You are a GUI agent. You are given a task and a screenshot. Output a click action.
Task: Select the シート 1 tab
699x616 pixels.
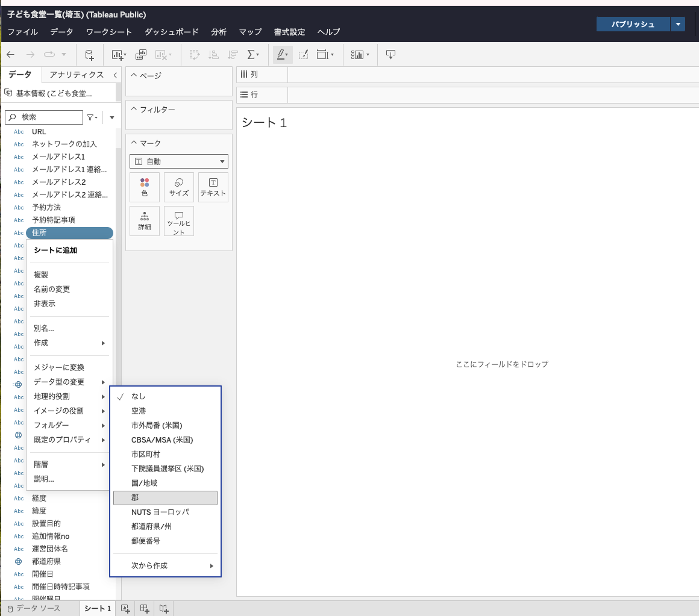point(98,608)
